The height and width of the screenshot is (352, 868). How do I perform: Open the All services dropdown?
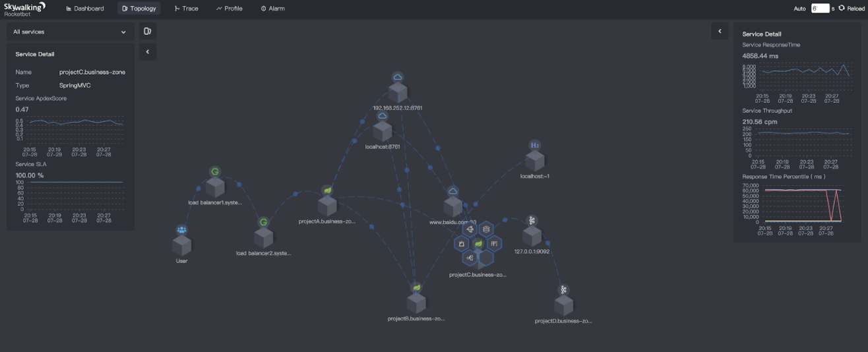[x=69, y=32]
